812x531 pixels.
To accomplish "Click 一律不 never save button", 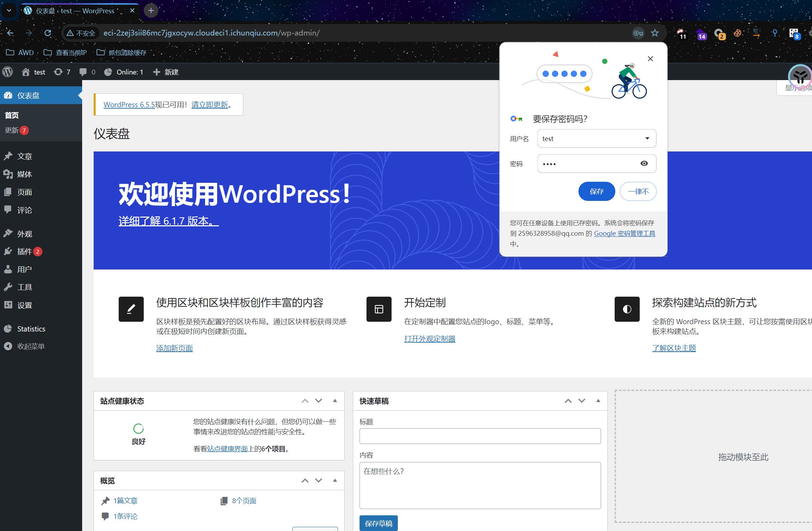I will tap(638, 192).
